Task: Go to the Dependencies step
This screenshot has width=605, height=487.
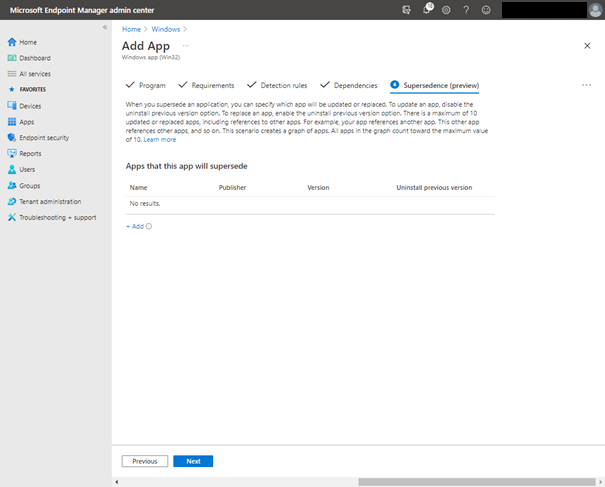Action: coord(349,85)
